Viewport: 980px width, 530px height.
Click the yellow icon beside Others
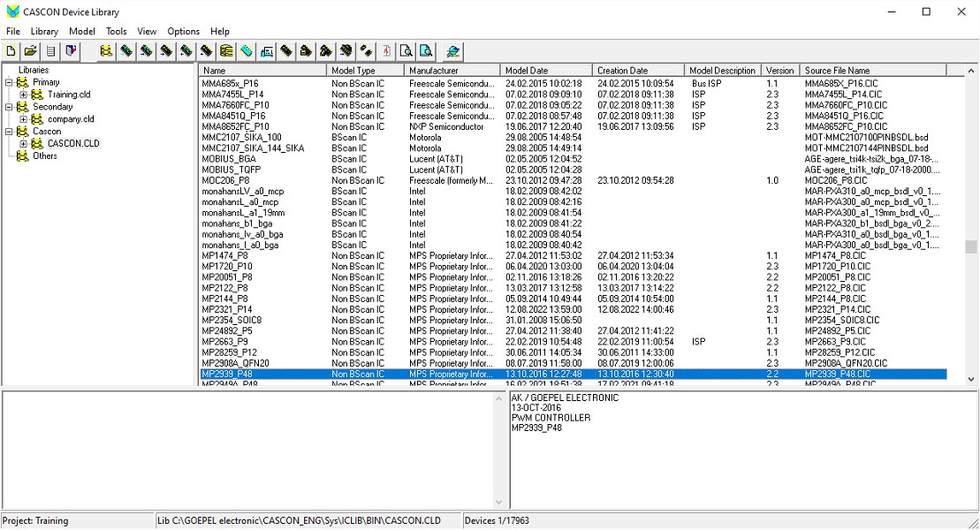22,156
